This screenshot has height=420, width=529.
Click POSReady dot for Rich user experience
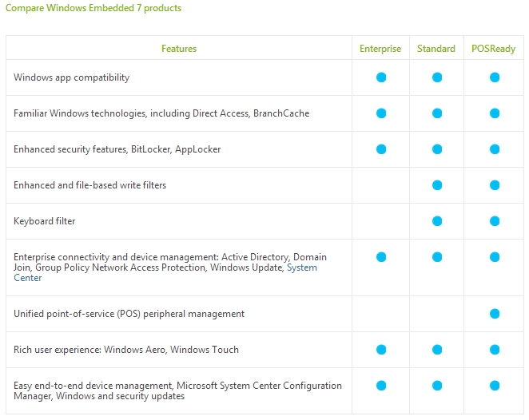[495, 350]
